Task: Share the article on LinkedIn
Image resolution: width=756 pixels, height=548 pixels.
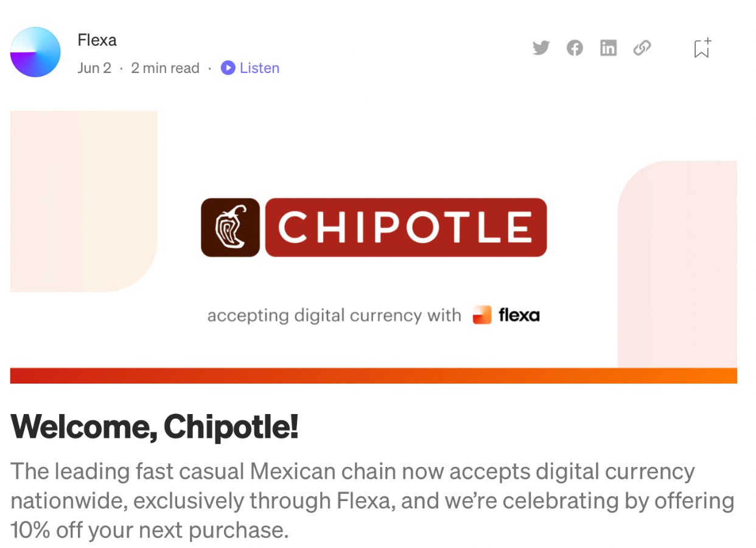Action: [x=608, y=47]
